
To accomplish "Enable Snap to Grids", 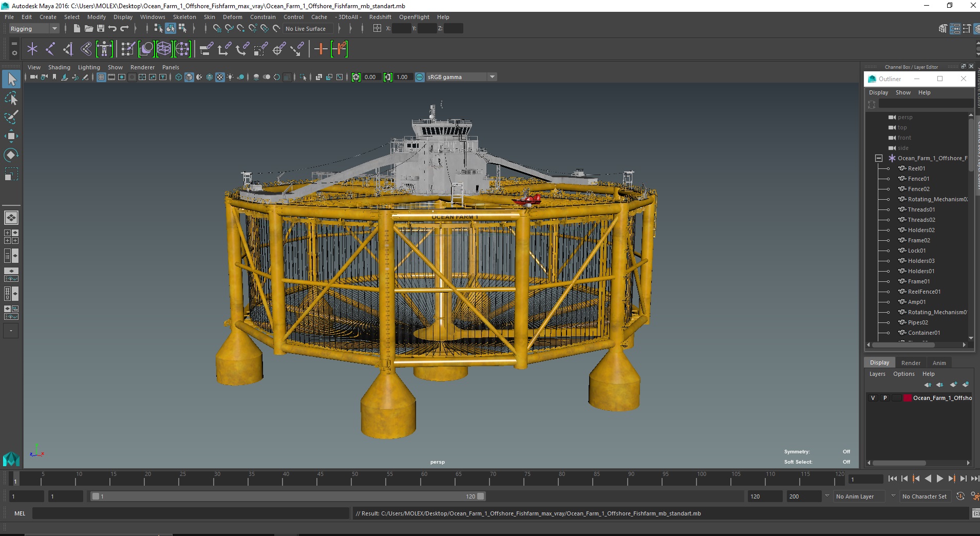I will 217,28.
